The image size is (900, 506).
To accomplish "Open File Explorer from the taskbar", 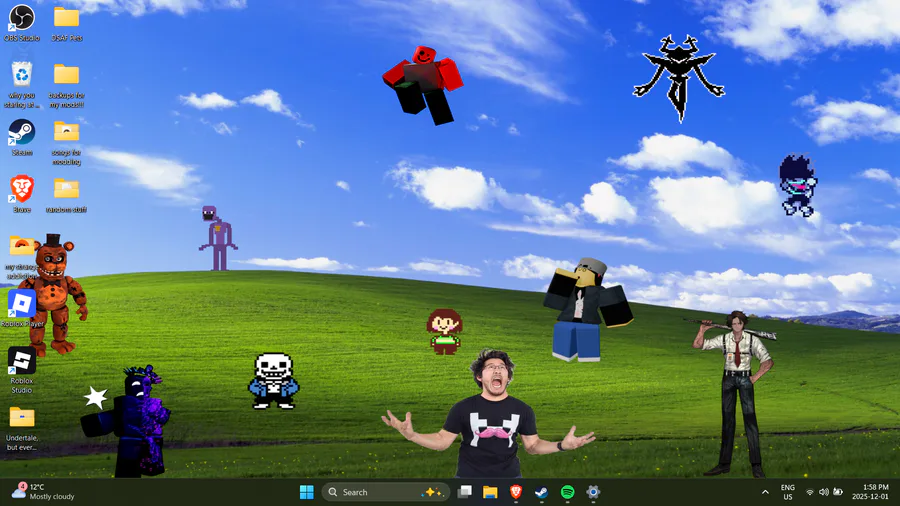I will 490,492.
